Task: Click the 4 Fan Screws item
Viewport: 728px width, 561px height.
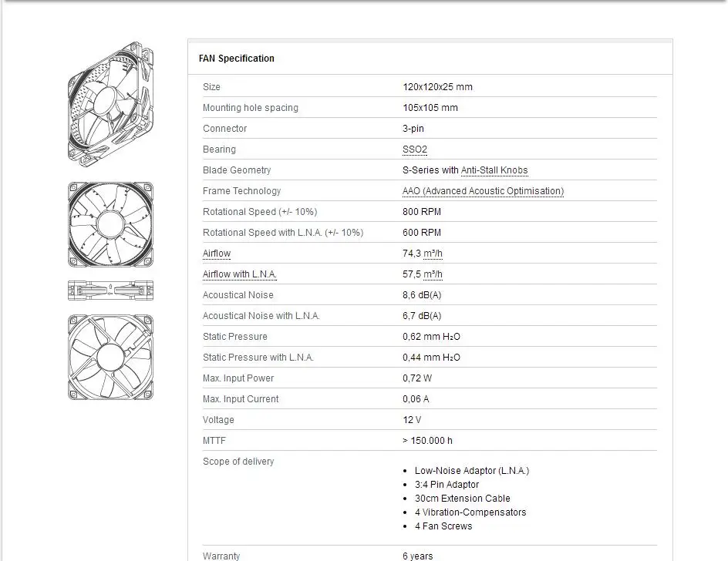Action: 443,526
